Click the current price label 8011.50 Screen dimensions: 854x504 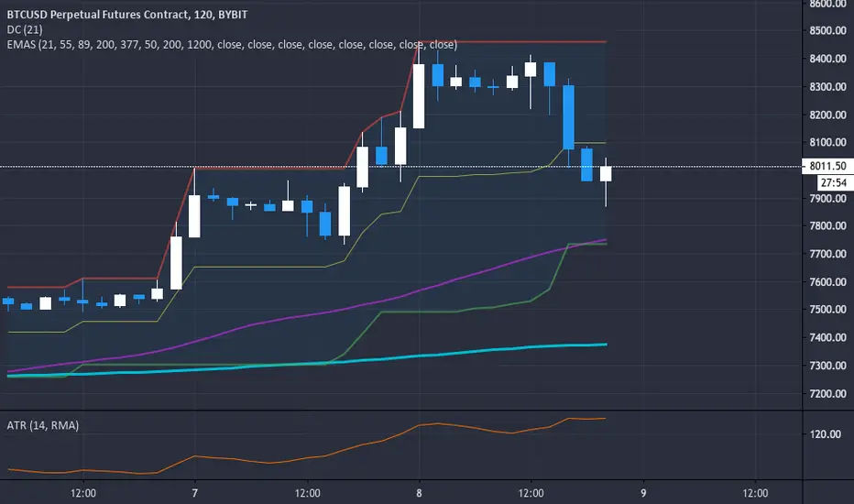coord(827,166)
